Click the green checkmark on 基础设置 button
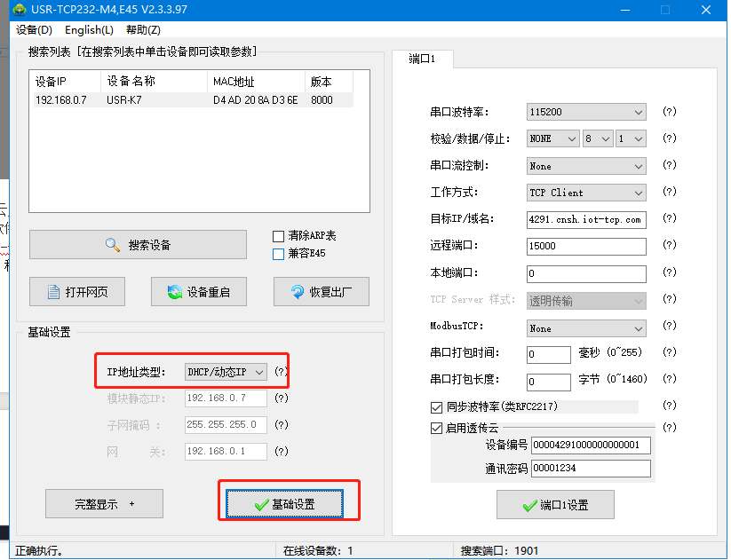Screen dimensions: 731x560 pos(261,504)
